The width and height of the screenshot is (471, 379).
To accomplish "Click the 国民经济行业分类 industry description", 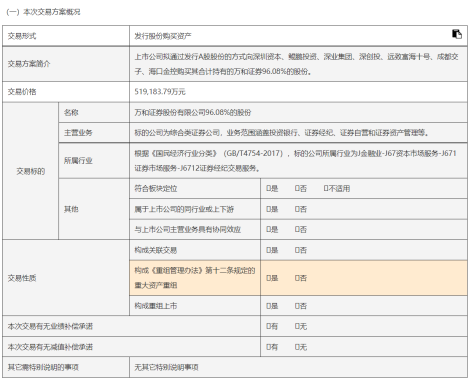I will click(x=295, y=161).
